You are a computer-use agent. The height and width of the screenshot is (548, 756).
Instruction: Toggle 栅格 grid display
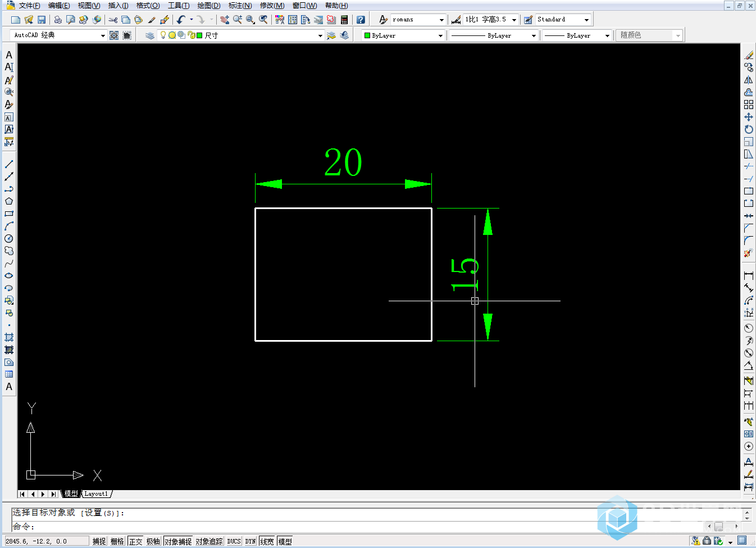click(x=117, y=541)
